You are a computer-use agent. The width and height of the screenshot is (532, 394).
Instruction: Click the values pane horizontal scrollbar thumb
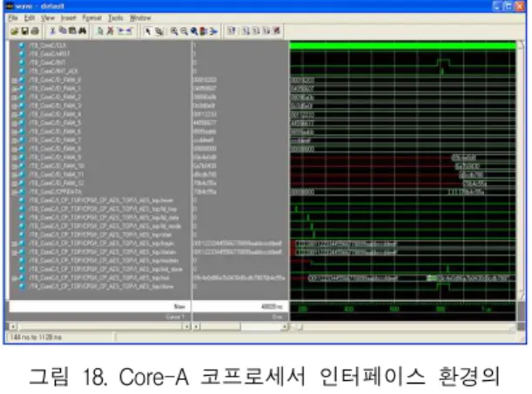pos(220,326)
